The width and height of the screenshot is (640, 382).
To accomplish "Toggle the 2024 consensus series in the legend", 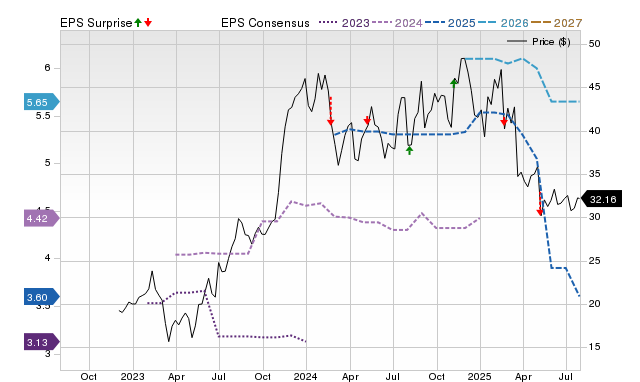I will pyautogui.click(x=397, y=23).
